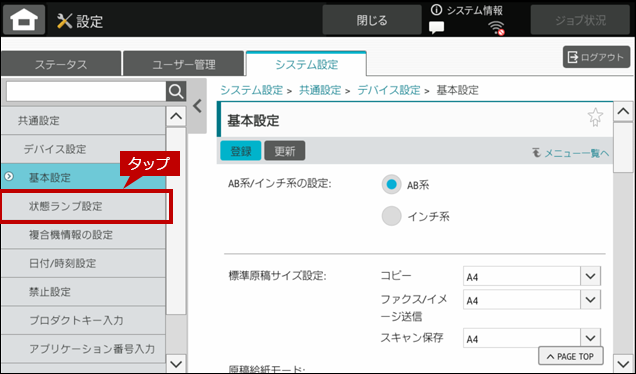
Task: Click the 閉じる button
Action: tap(372, 20)
